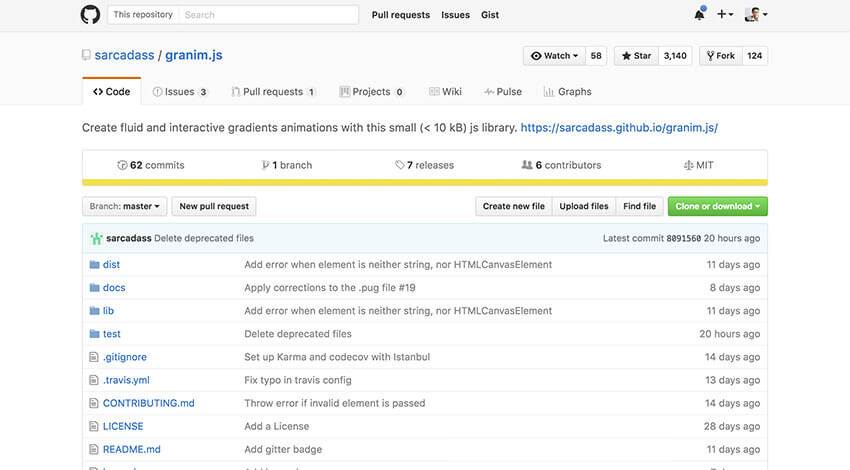Screen dimensions: 850x470
Task: Open the user avatar menu
Action: click(x=756, y=15)
